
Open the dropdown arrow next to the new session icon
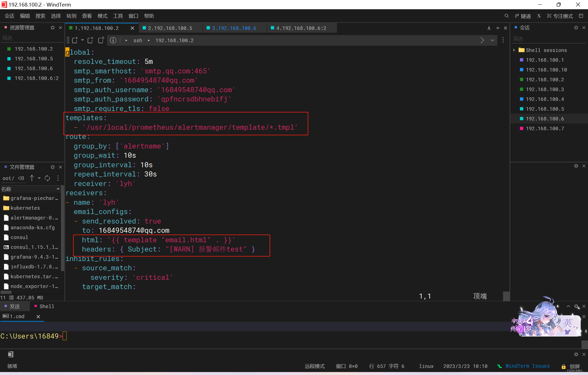pyautogui.click(x=82, y=40)
